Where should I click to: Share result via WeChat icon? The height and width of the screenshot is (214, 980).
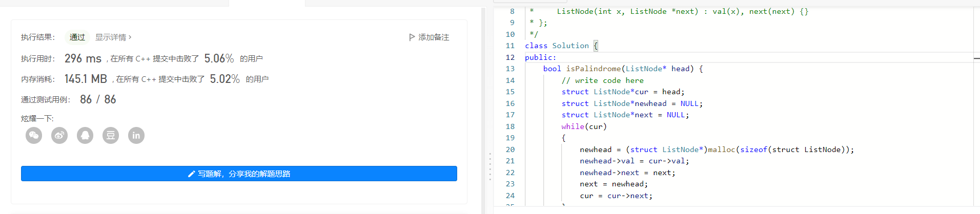pyautogui.click(x=34, y=135)
